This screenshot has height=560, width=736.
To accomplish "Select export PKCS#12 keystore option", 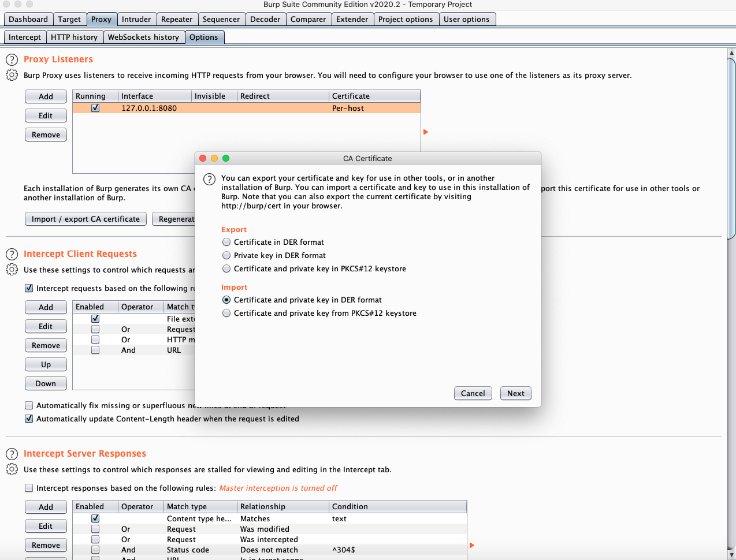I will (x=226, y=268).
